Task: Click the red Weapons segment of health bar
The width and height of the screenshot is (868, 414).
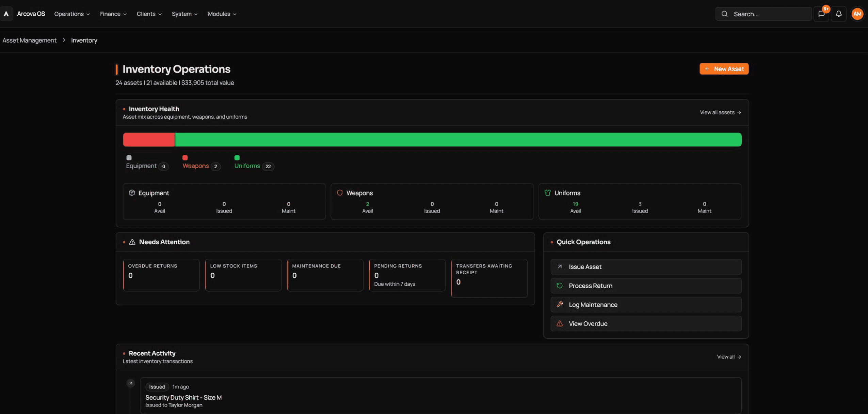Action: click(149, 140)
